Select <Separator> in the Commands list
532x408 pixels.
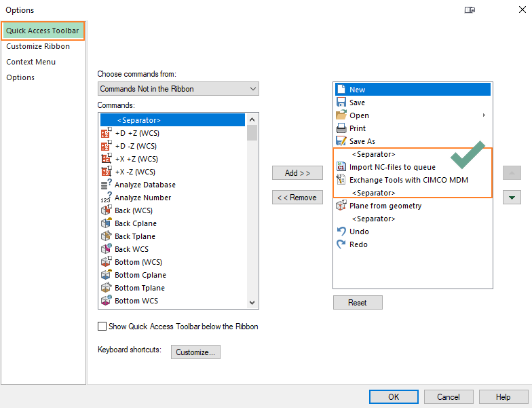coord(172,119)
